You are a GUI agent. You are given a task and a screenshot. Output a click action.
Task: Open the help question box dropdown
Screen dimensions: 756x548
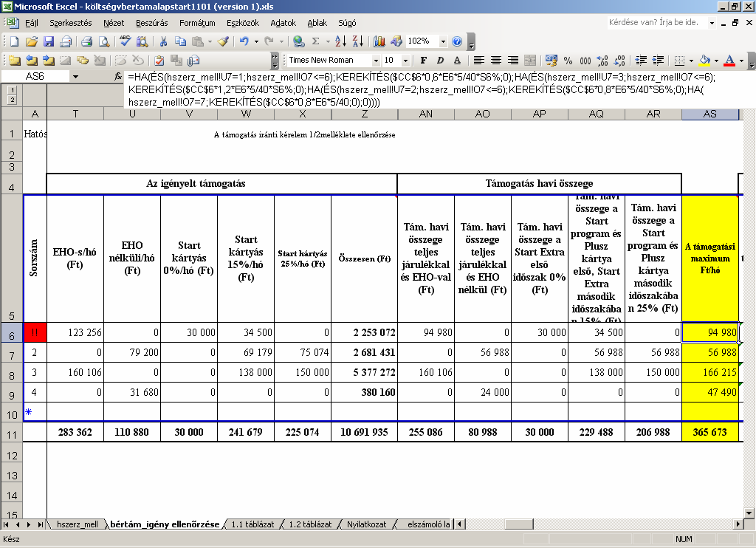coord(712,23)
